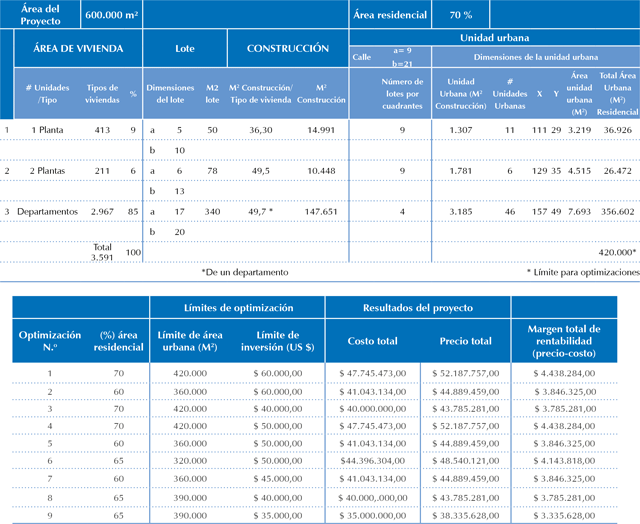640x524 pixels.
Task: Click 'Dimensiones de la unidad urbana' header
Action: (x=536, y=57)
